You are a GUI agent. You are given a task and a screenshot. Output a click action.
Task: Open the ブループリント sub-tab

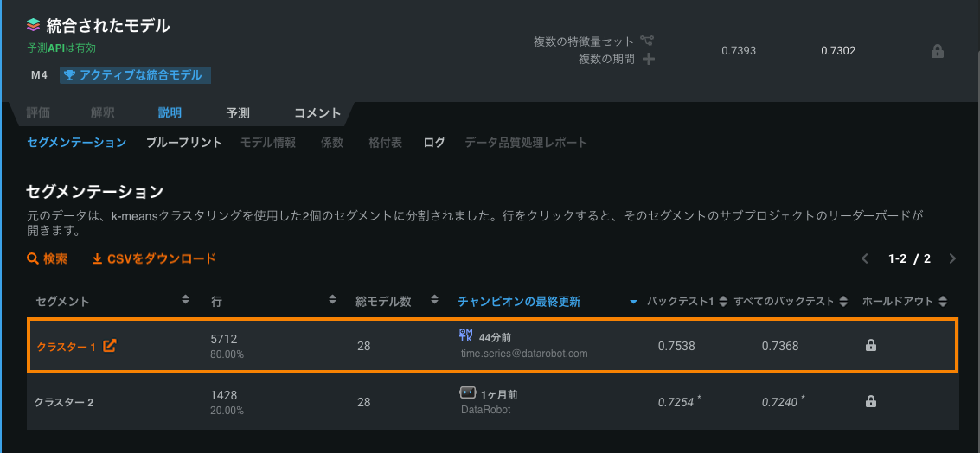[x=184, y=143]
